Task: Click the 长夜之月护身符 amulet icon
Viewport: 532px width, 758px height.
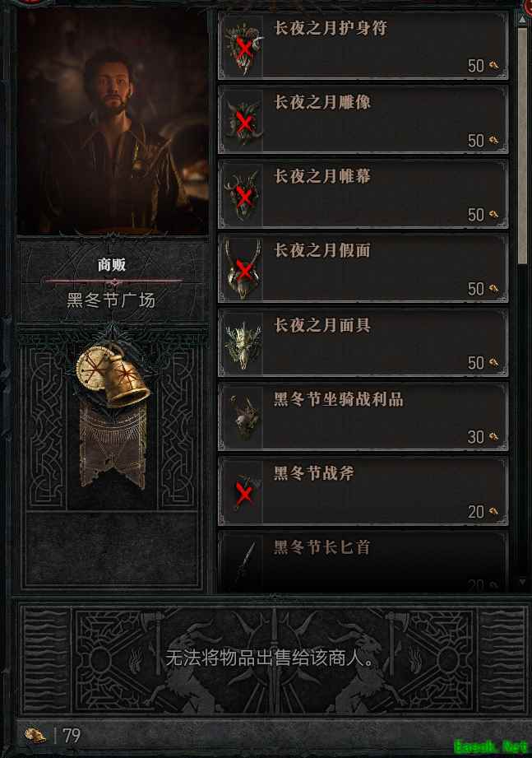Action: [x=243, y=48]
